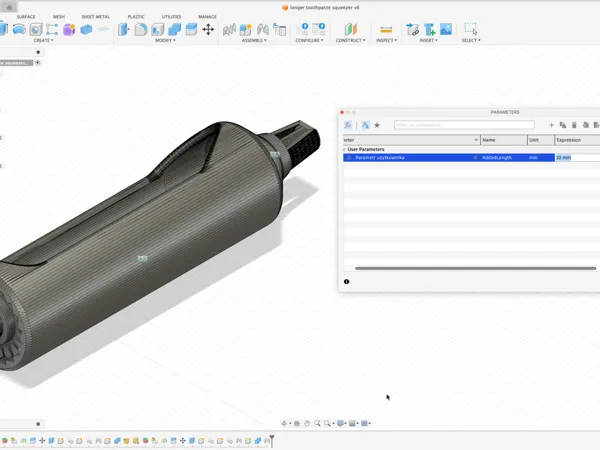Edit the 10 mm expression cell
Viewport: 600px width, 450px height.
tap(577, 158)
